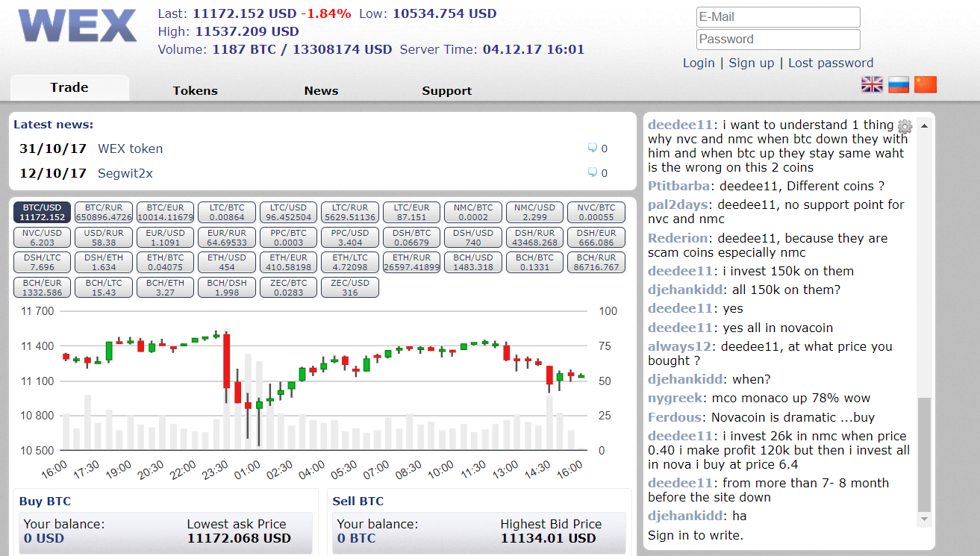The image size is (980, 556).
Task: Switch language to Chinese flag
Action: click(926, 84)
